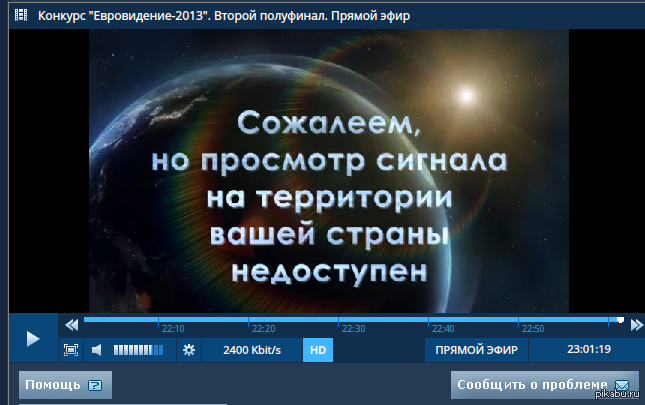Viewport: 645px width, 405px height.
Task: Toggle HD quality button
Action: (x=318, y=350)
